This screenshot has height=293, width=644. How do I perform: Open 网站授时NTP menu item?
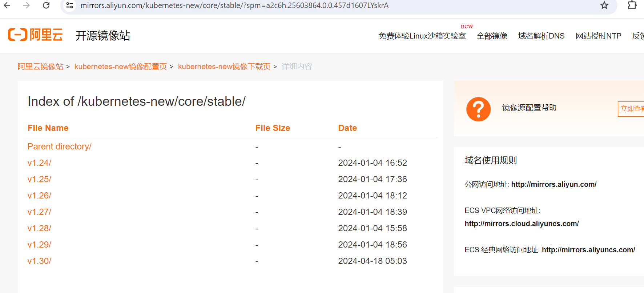point(598,36)
